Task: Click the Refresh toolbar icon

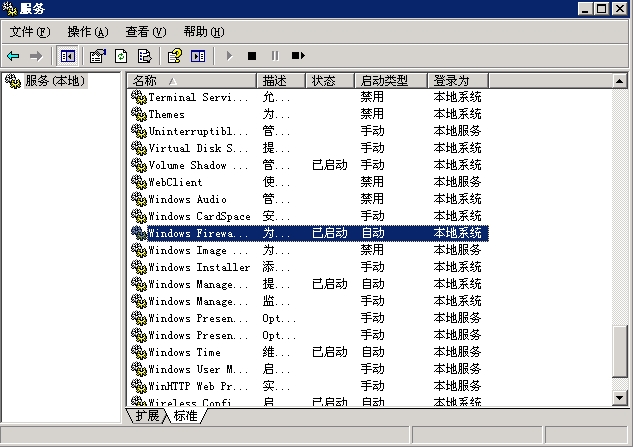Action: click(121, 56)
